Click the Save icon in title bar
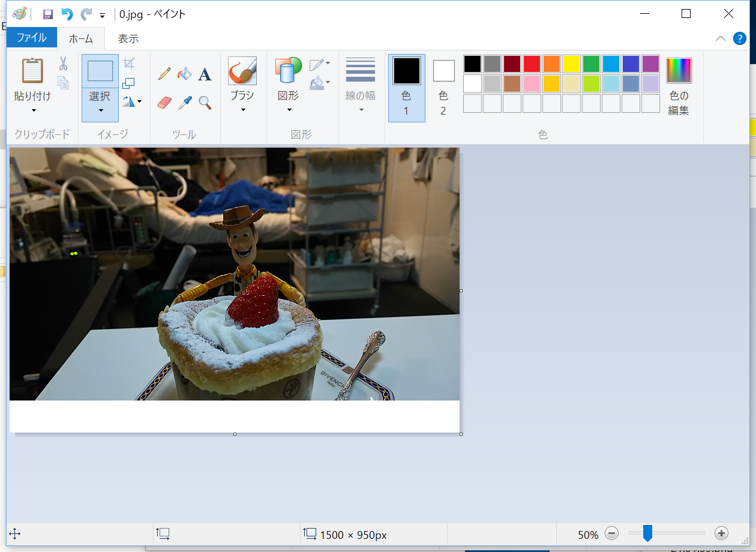Viewport: 756px width, 552px height. [48, 14]
